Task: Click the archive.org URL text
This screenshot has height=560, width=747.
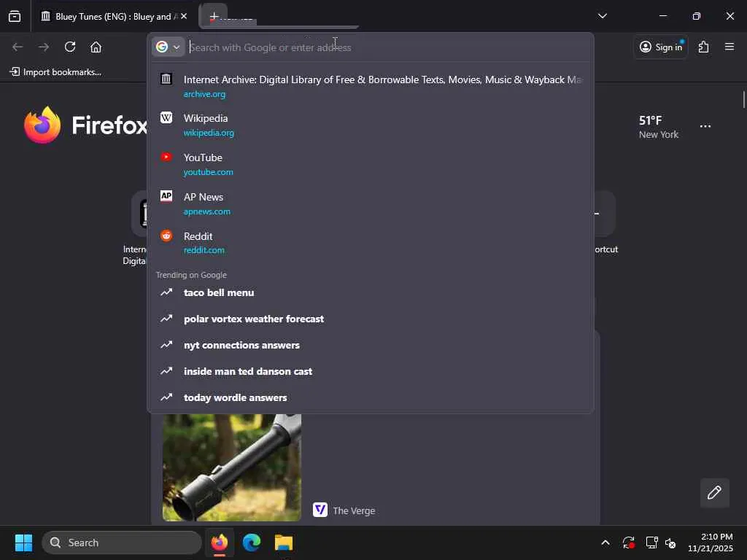Action: [204, 94]
